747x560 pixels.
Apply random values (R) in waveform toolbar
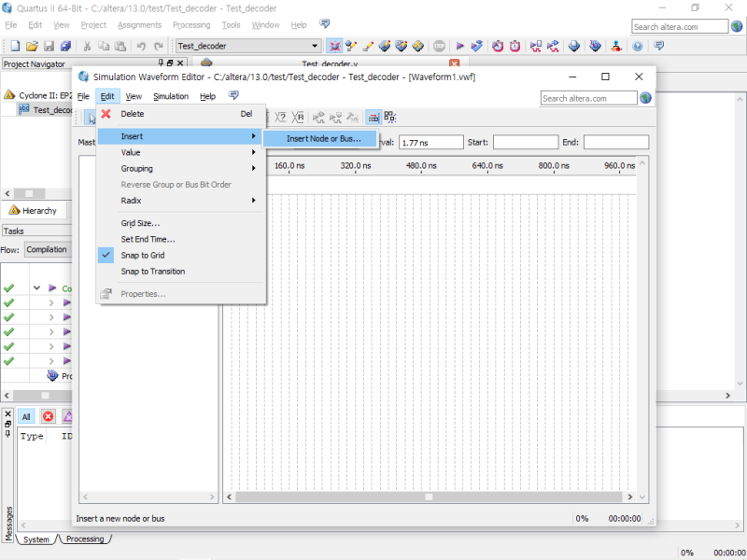(299, 118)
